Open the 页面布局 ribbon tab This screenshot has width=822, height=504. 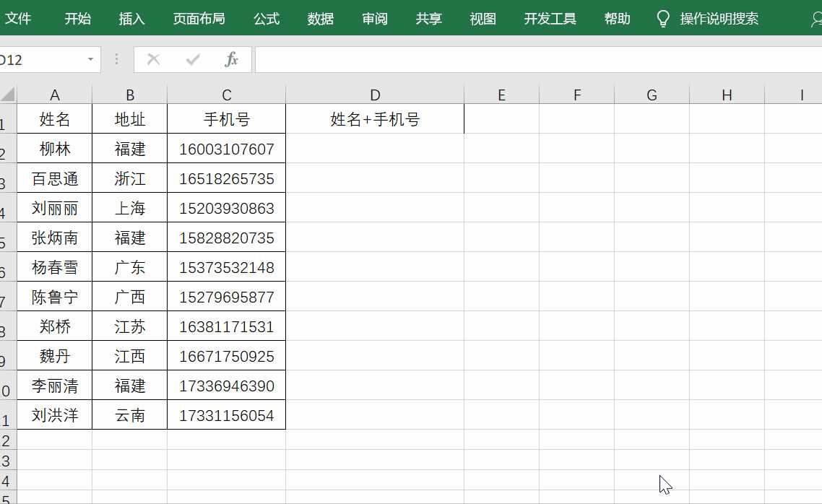pos(199,19)
